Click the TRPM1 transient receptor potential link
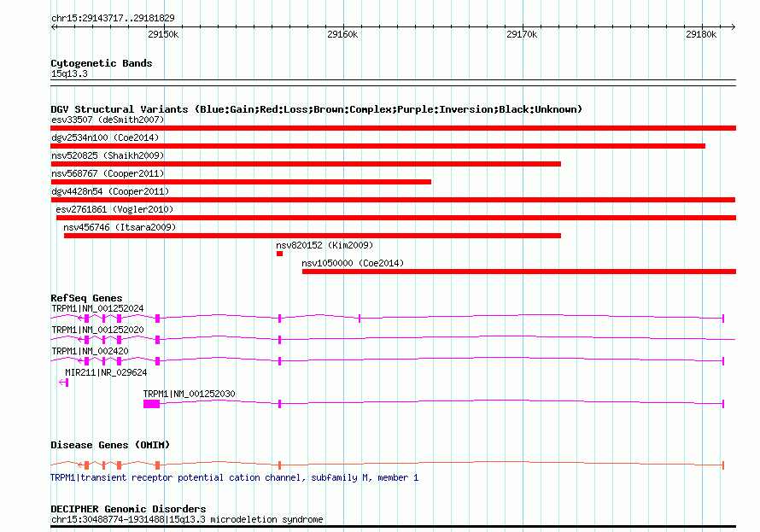The width and height of the screenshot is (760, 532). click(235, 477)
